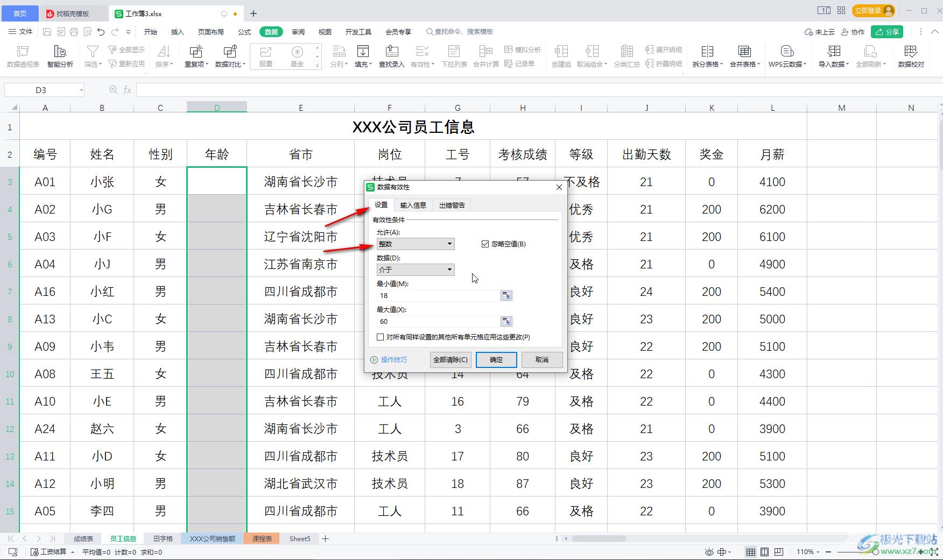Click the horizontal scrollbar thumb
This screenshot has width=943, height=560.
click(599, 538)
